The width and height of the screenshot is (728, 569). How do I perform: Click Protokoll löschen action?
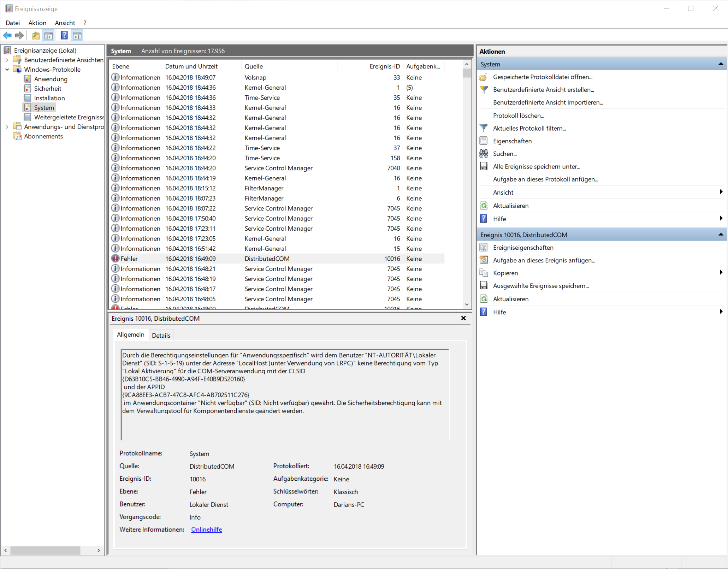pyautogui.click(x=518, y=115)
